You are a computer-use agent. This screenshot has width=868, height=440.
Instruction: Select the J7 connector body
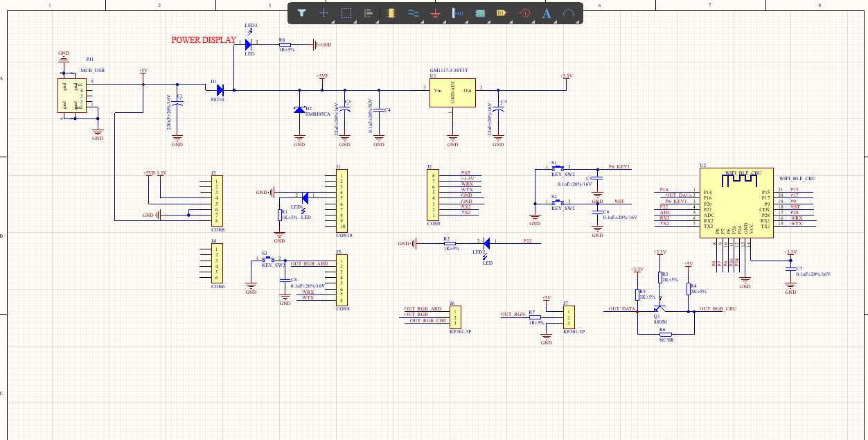click(569, 317)
